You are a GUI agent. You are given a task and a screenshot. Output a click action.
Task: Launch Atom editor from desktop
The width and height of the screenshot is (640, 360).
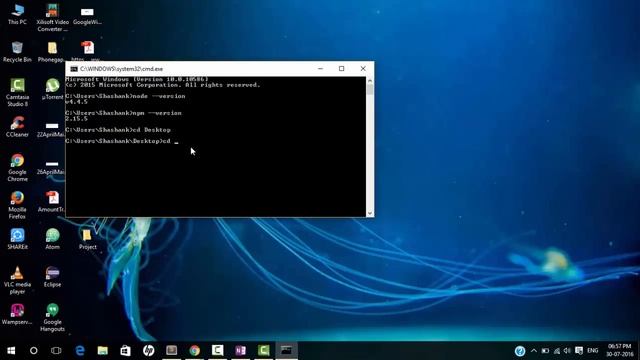52,239
